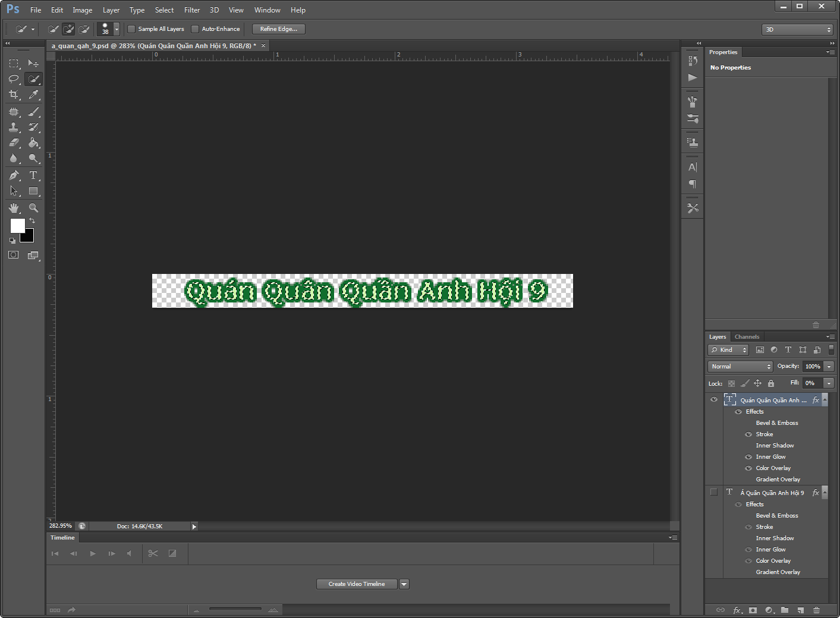
Task: Open the 3D workspace switcher dropdown
Action: [x=797, y=29]
